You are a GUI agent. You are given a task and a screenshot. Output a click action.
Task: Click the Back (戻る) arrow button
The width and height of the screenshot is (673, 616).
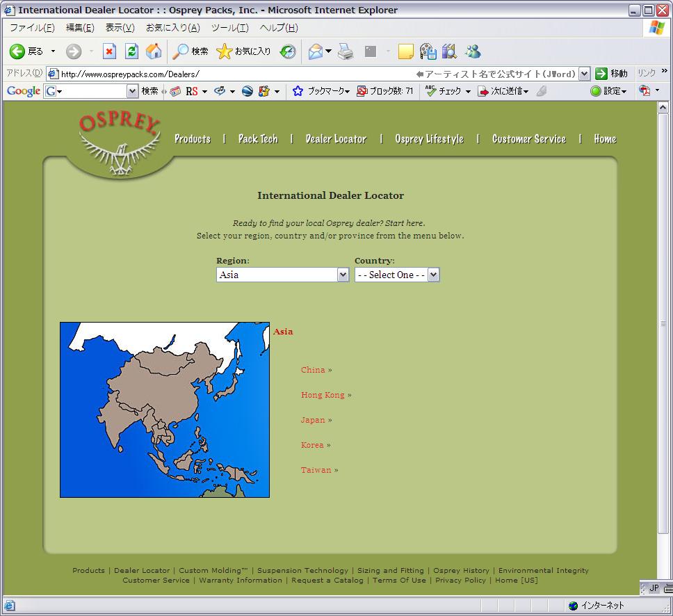pos(17,51)
